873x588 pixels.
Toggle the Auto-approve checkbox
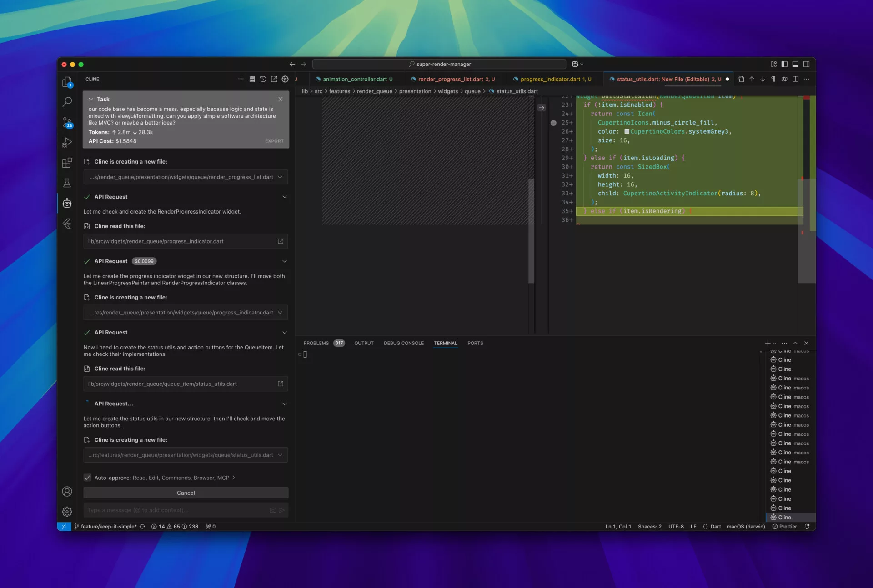[x=87, y=478]
